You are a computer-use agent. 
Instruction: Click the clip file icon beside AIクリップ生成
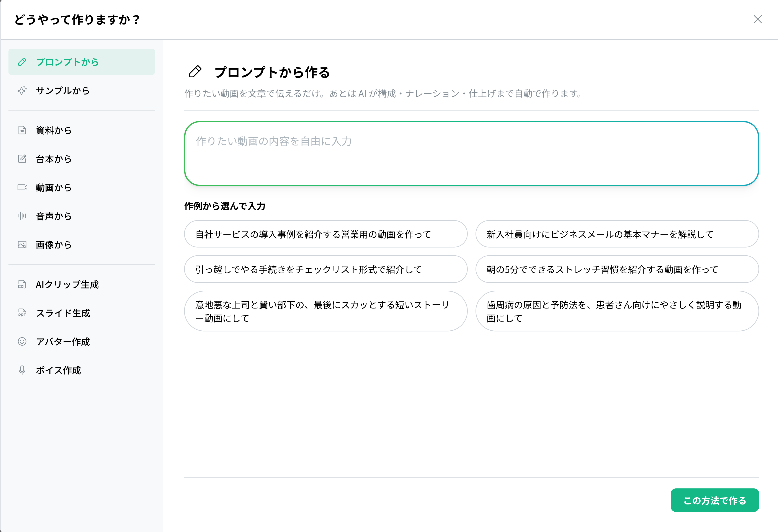22,284
